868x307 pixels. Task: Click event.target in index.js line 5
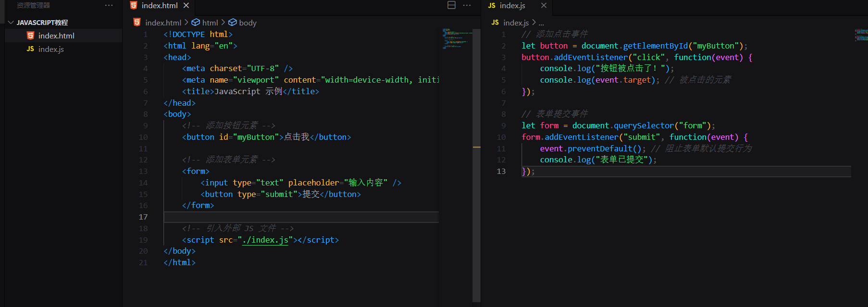[x=623, y=80]
